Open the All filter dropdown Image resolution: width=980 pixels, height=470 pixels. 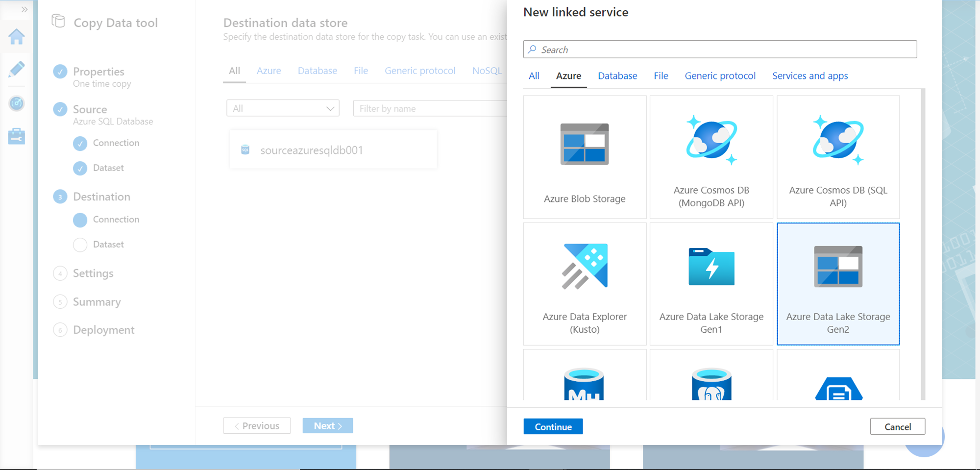tap(283, 108)
